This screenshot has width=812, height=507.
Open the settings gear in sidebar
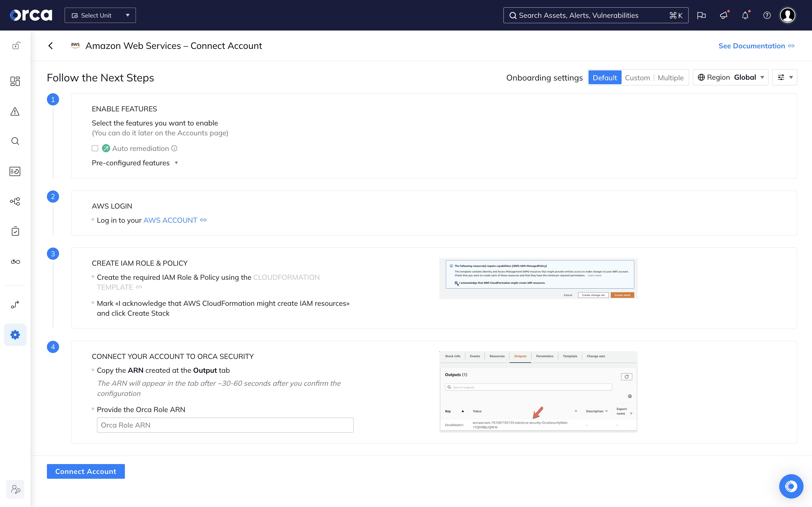click(x=15, y=335)
